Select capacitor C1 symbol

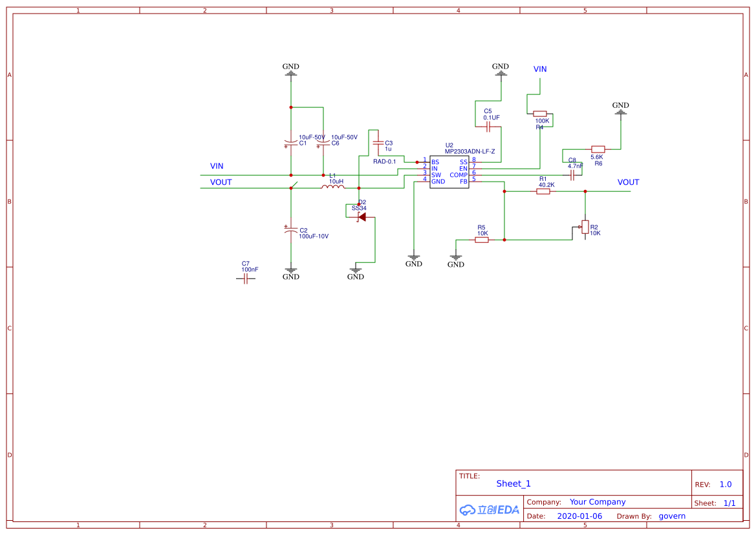click(x=291, y=143)
